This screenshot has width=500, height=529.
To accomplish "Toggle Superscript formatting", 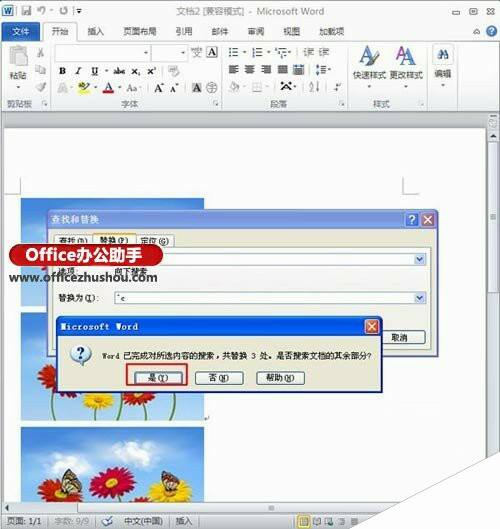I will 151,71.
